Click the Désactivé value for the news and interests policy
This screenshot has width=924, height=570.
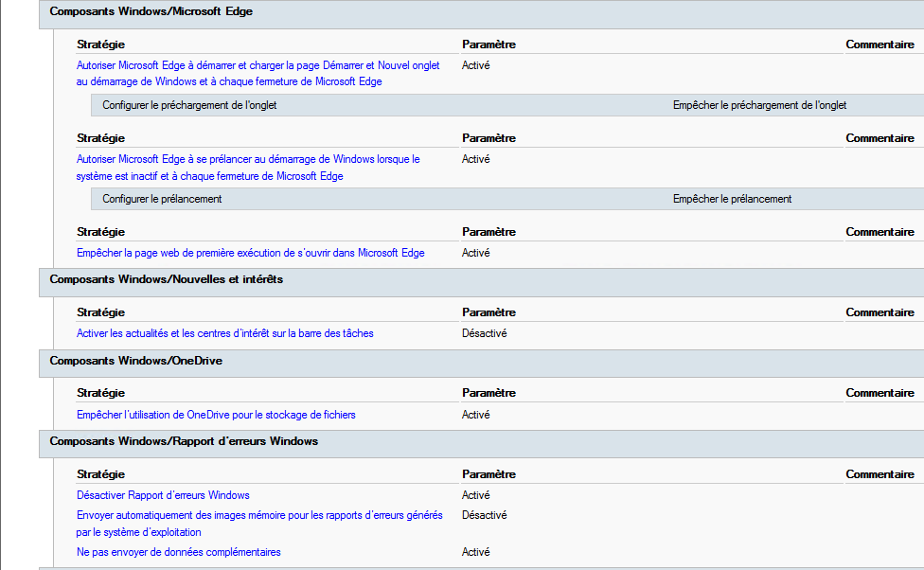tap(484, 334)
